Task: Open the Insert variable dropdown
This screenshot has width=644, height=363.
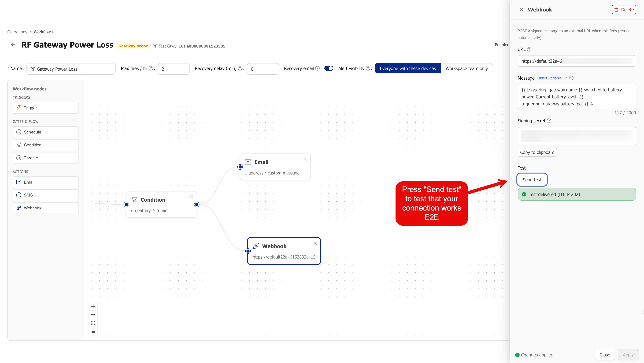Action: (x=552, y=78)
